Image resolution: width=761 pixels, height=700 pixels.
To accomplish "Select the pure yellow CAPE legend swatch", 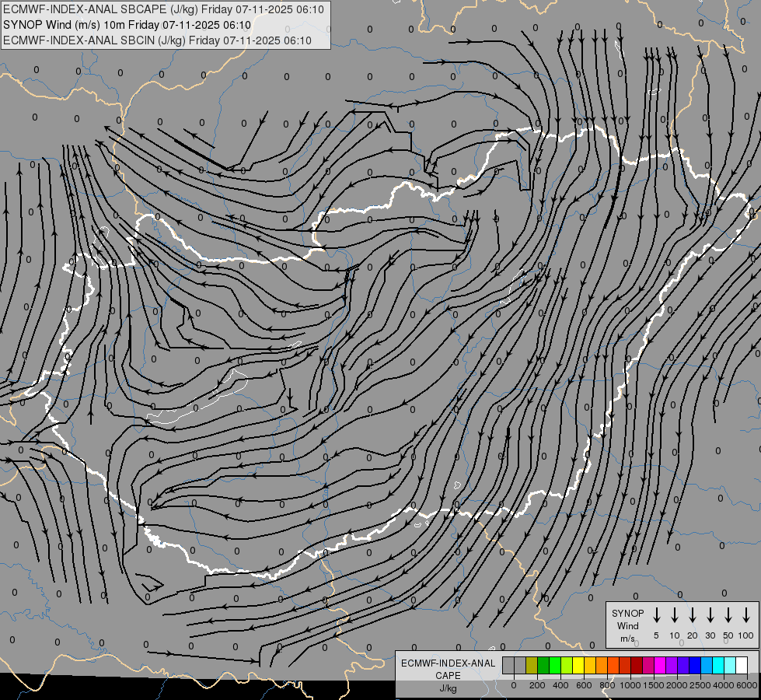I will (578, 665).
